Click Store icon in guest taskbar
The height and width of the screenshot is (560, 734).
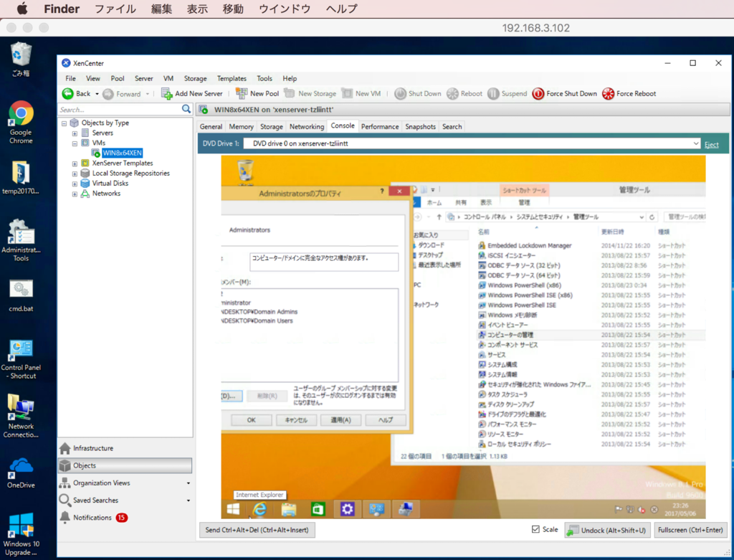click(318, 509)
